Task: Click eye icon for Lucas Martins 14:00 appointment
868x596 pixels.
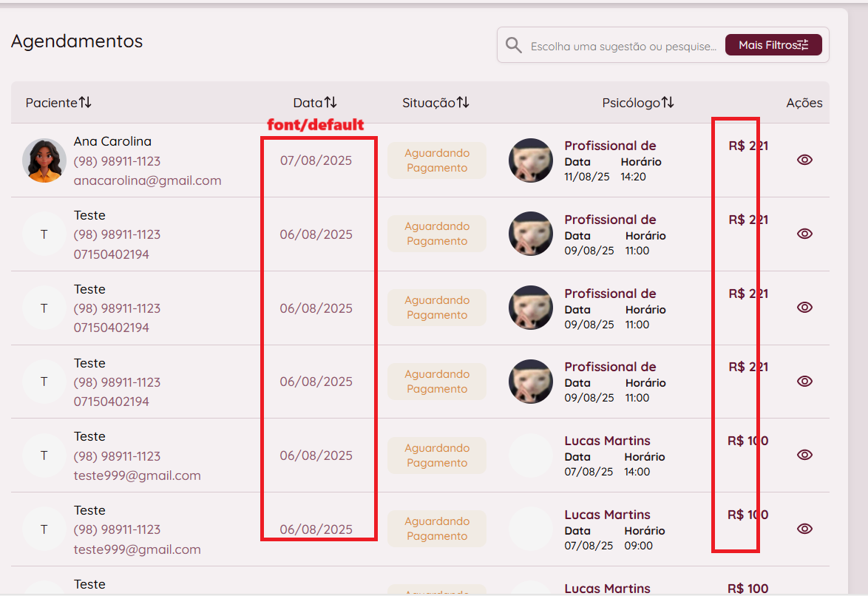Action: [804, 455]
